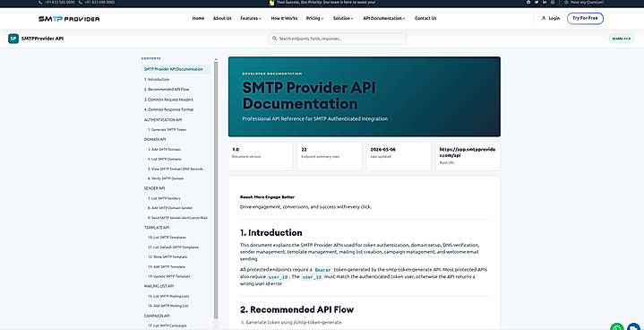Expand the API Documentation dropdown menu
644x330 pixels.
(x=384, y=19)
